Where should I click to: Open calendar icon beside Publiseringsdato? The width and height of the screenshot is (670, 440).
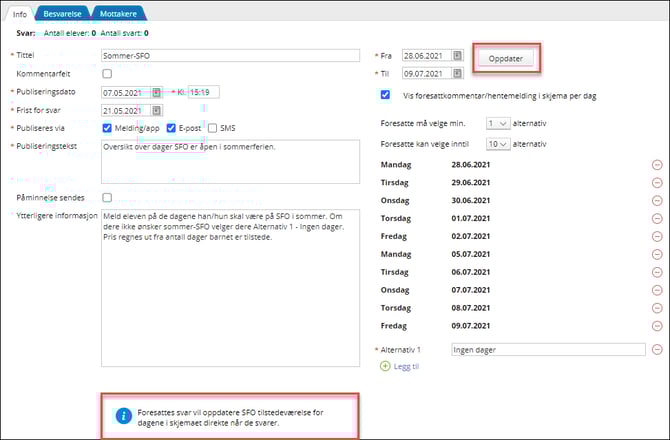(x=157, y=92)
